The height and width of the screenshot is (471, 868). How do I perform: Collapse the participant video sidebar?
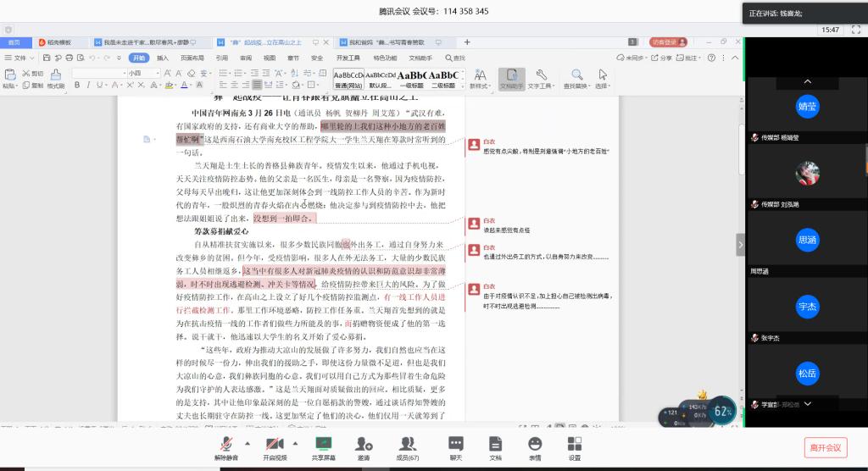coord(740,244)
